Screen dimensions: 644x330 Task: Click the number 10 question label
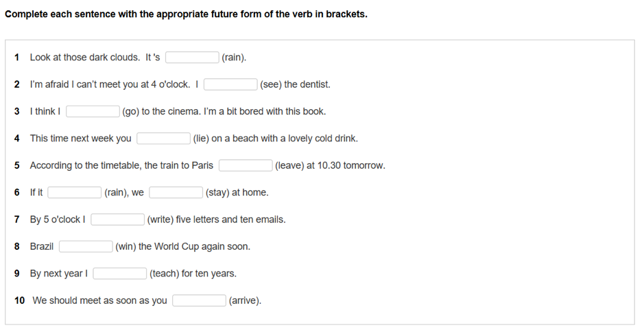click(19, 300)
